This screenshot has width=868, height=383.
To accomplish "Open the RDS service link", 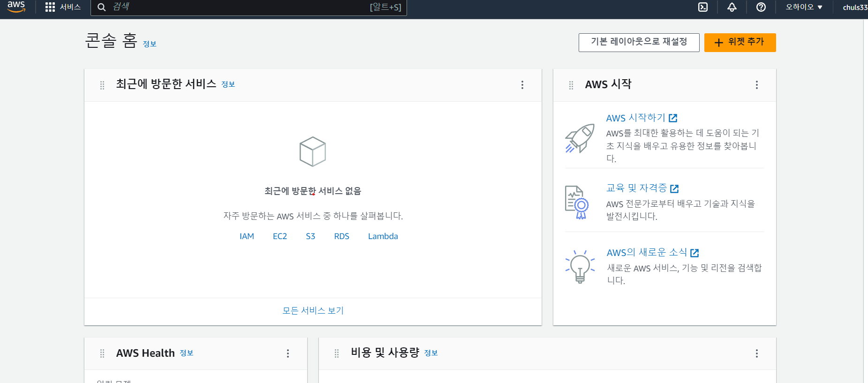I will pyautogui.click(x=342, y=236).
